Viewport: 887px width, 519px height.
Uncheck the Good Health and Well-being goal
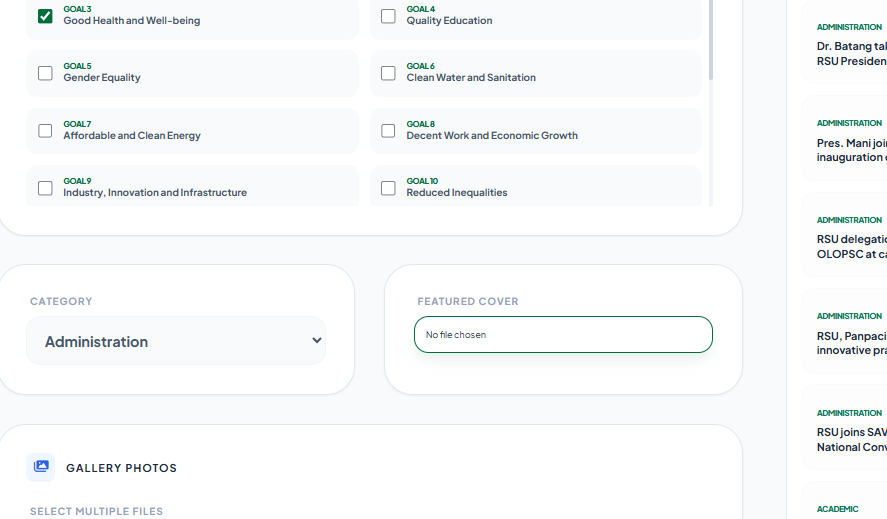click(x=45, y=16)
